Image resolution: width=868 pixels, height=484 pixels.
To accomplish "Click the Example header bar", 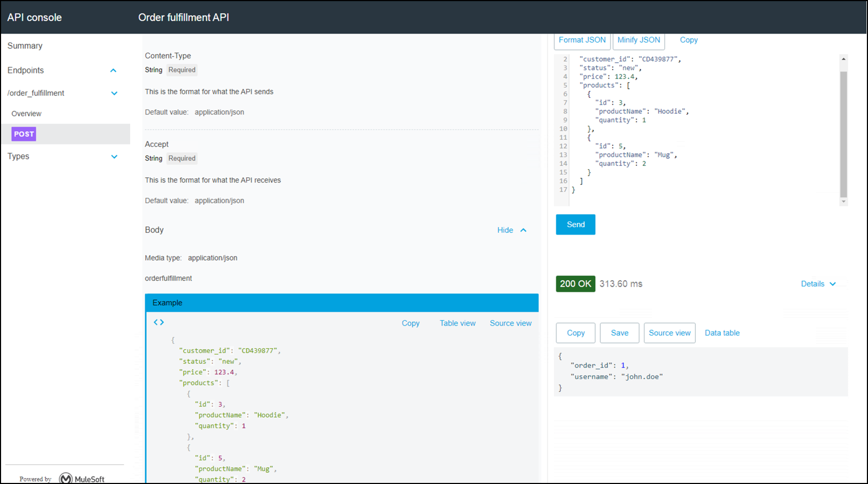I will 342,303.
